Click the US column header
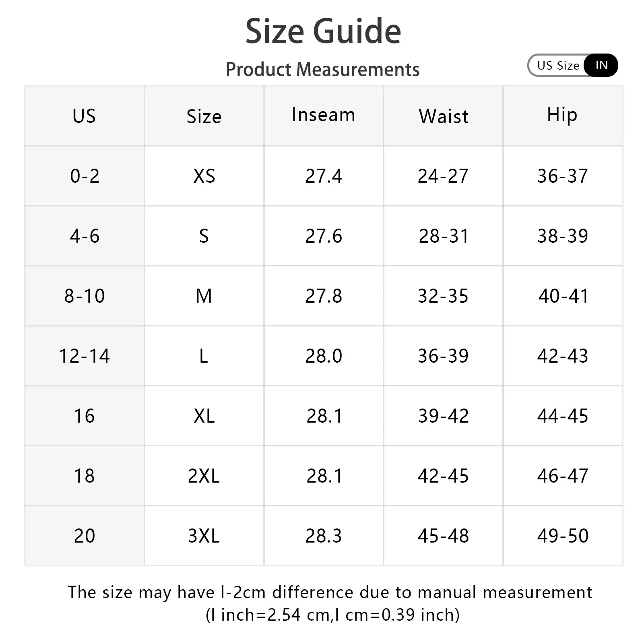Screen dimensions: 644x644 point(84,116)
